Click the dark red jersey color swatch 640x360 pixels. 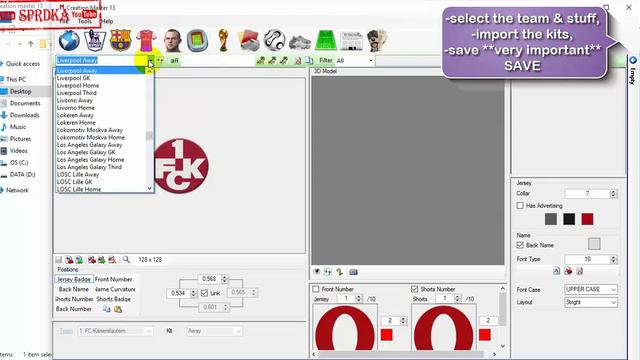(x=587, y=219)
